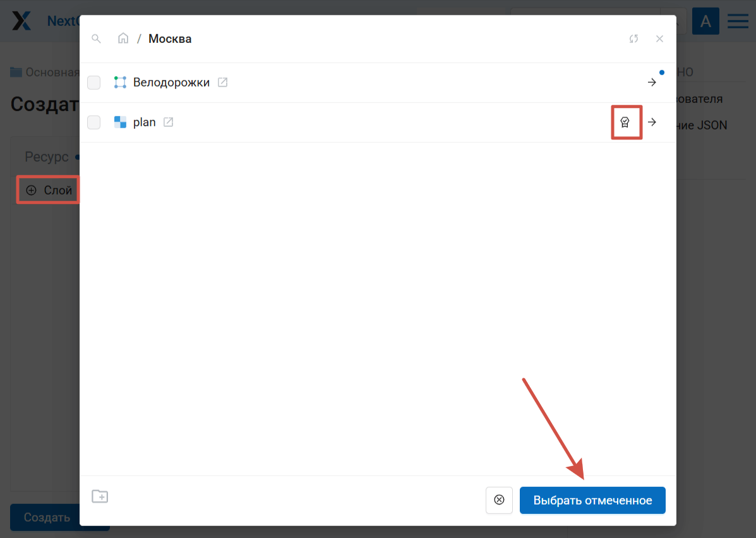
Task: Go to the home root breadcrumb icon
Action: click(123, 39)
